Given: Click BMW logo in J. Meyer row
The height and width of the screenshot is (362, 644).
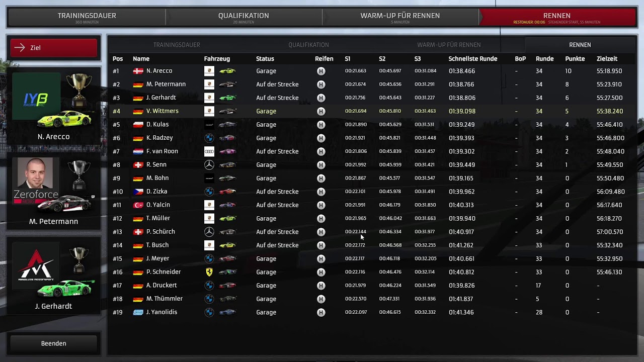Looking at the screenshot, I should [x=209, y=258].
